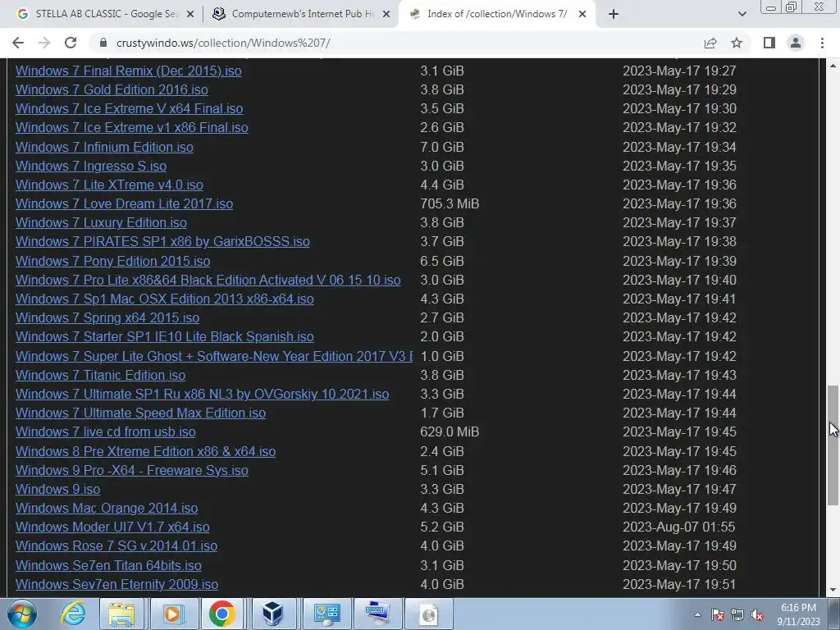The width and height of the screenshot is (840, 630).
Task: Open Windows 7 Super Lite Ghost link
Action: coord(214,356)
